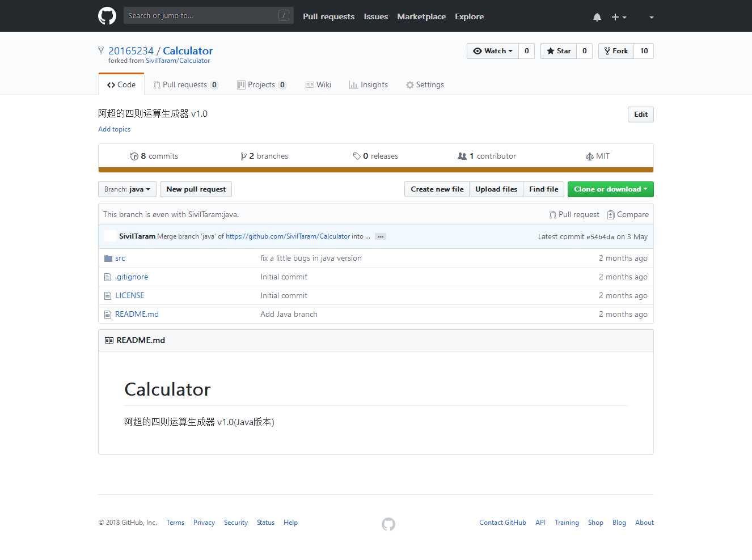Viewport: 752px width, 560px height.
Task: Click the footer Privacy link
Action: tap(204, 523)
